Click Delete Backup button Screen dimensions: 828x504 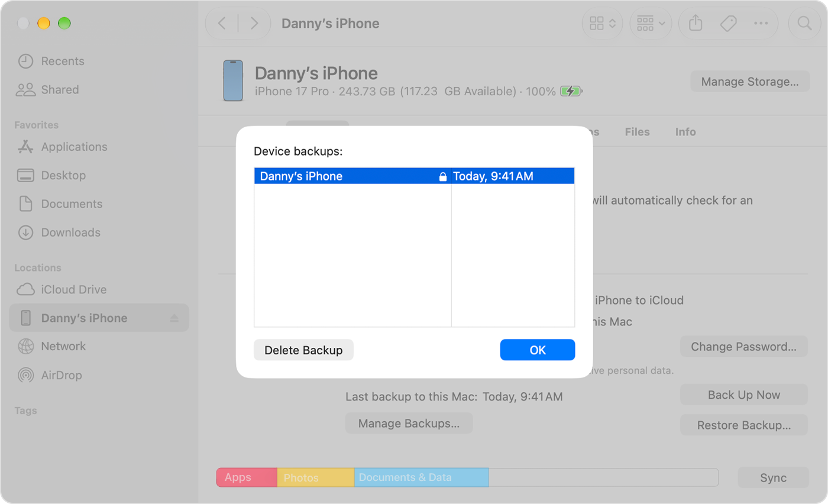coord(303,350)
